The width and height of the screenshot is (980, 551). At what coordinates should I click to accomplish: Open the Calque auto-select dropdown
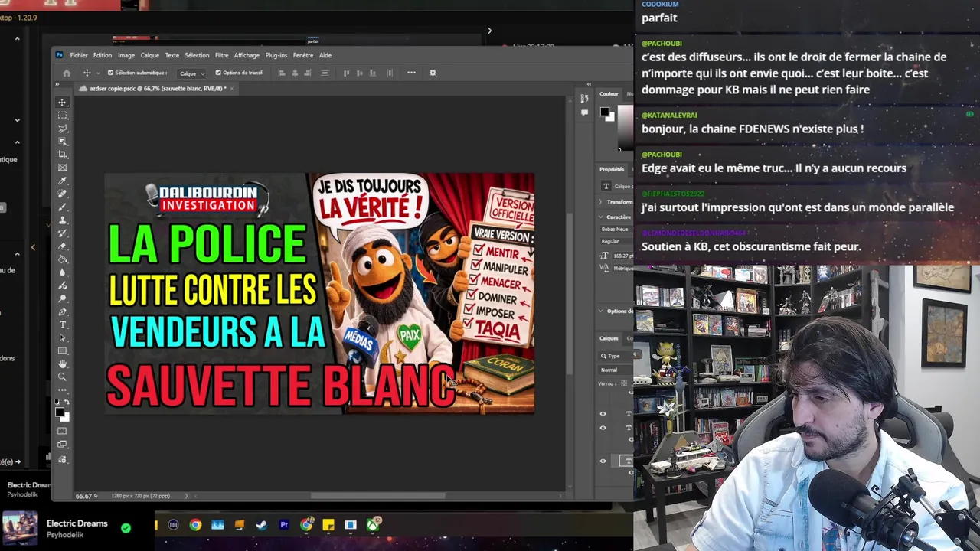(191, 73)
